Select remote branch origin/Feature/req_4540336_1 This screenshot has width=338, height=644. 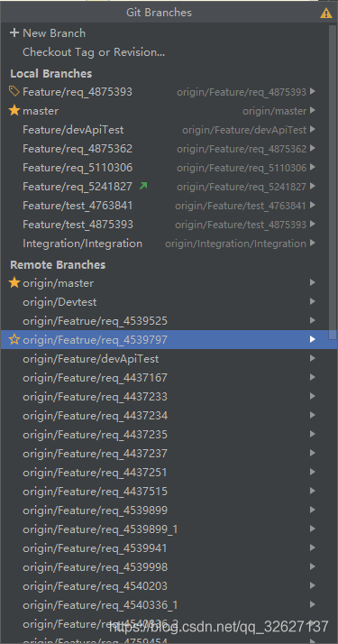click(100, 605)
